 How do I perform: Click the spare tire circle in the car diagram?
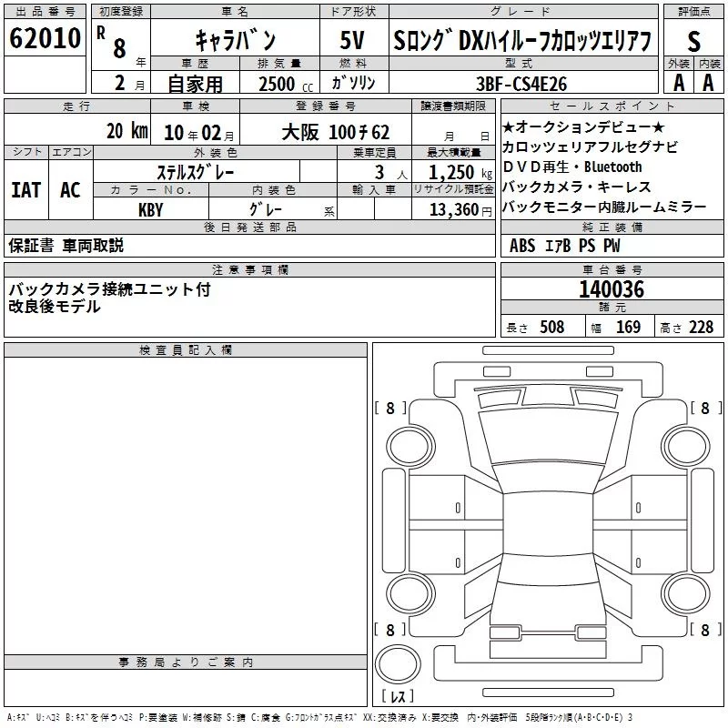[397, 663]
